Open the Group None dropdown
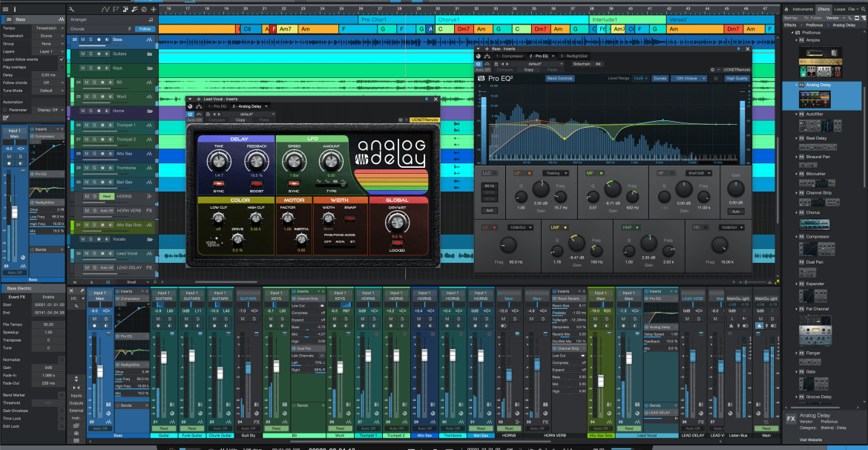 [x=47, y=43]
